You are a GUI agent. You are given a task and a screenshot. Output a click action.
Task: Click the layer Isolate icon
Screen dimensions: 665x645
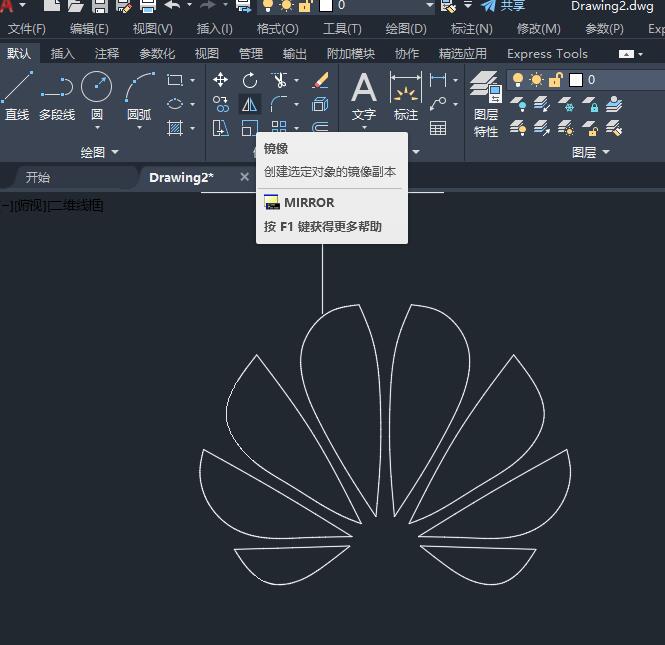[x=542, y=104]
